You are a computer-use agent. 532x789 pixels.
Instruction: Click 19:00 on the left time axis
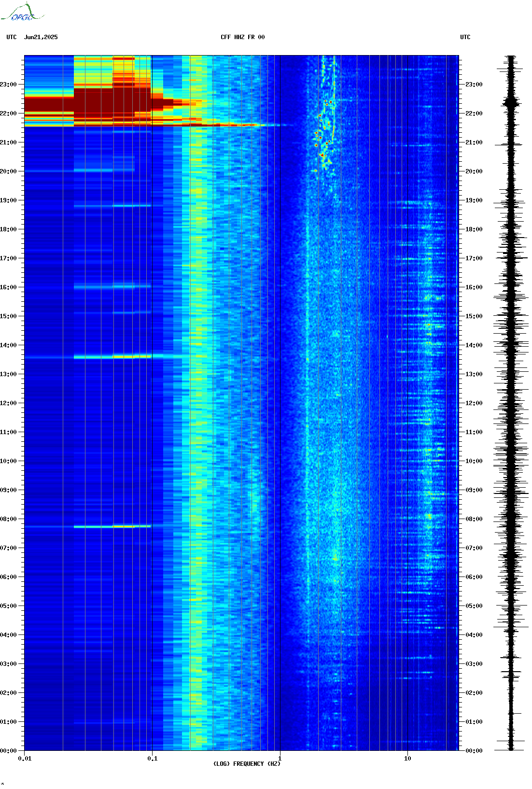[x=8, y=200]
